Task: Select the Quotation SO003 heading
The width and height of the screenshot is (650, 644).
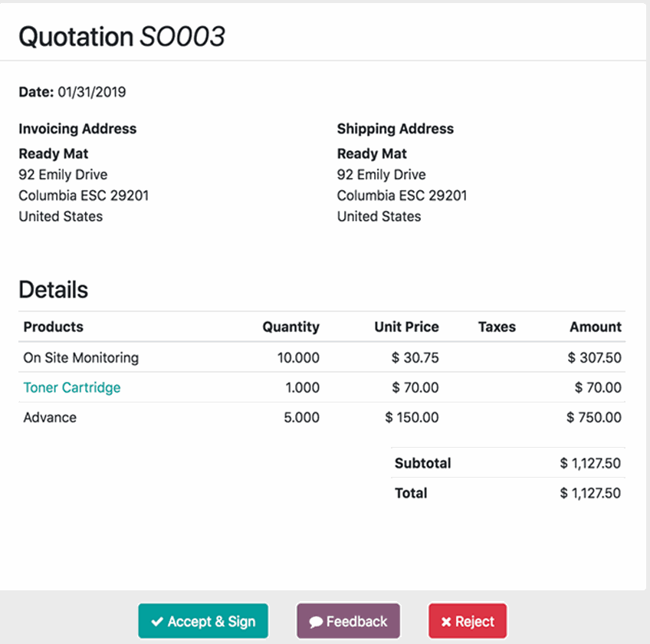Action: coord(121,36)
